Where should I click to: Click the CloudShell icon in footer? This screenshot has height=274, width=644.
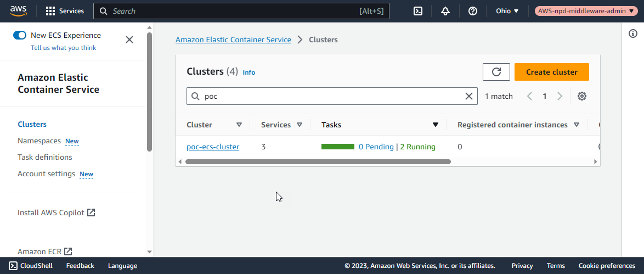point(13,265)
